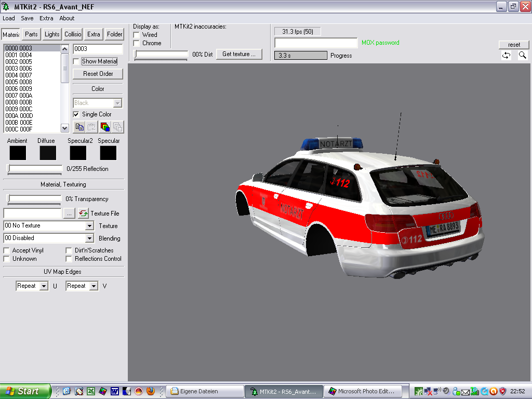532x399 pixels.
Task: Open the Save menu
Action: pyautogui.click(x=27, y=18)
